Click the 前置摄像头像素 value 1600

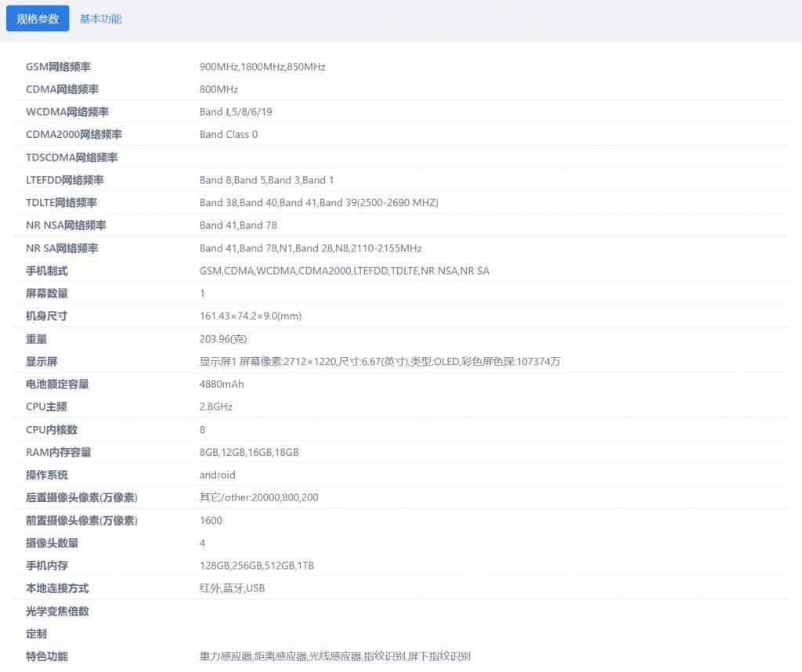pyautogui.click(x=208, y=520)
